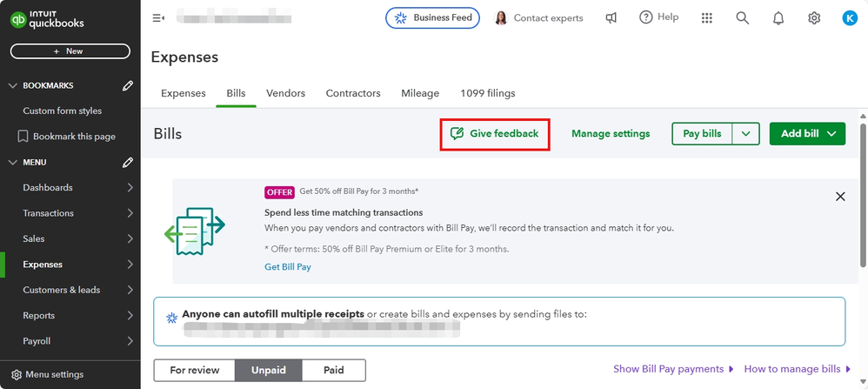Follow the Get Bill Pay link
868x389 pixels.
(288, 267)
